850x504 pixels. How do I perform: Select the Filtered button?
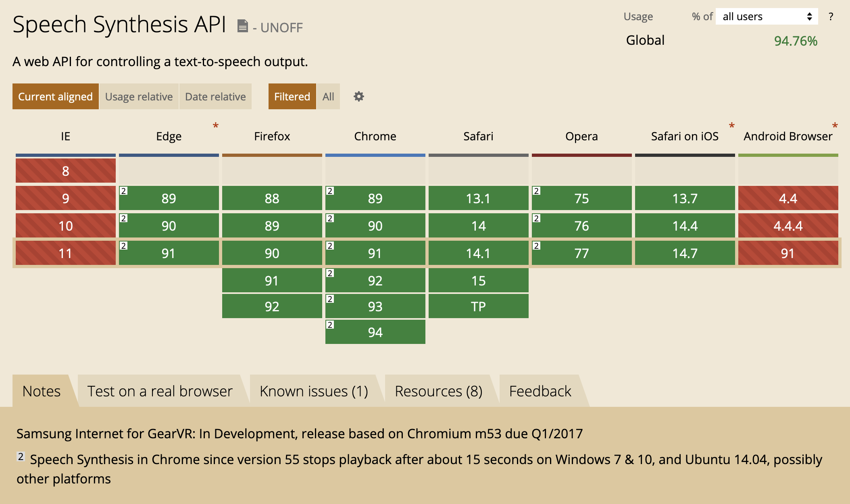click(292, 96)
